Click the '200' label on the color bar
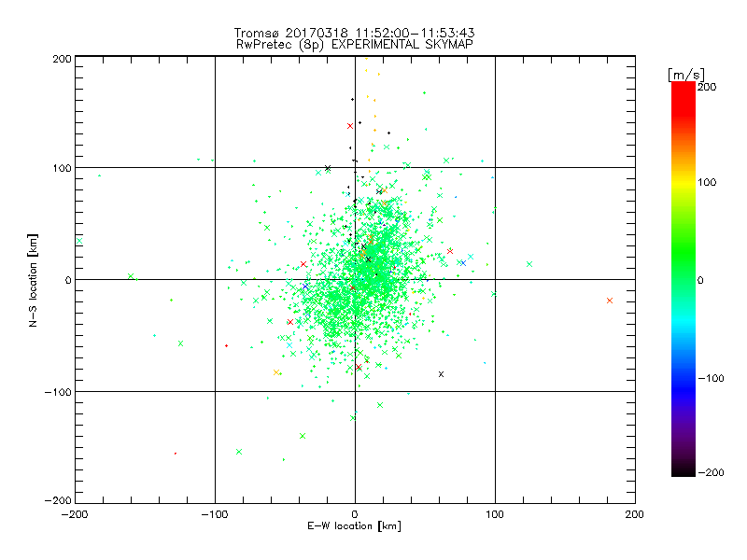This screenshot has height=560, width=747. (x=707, y=87)
